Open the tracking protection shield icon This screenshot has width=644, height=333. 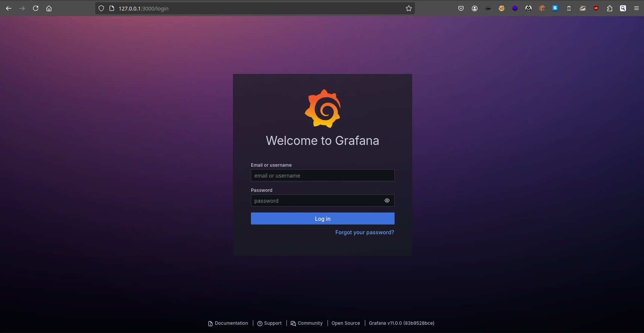101,8
